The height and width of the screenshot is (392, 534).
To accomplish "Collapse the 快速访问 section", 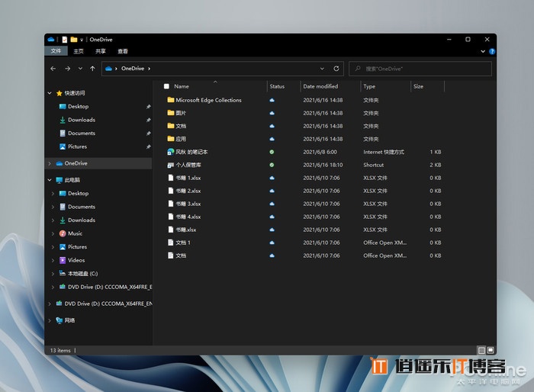I will point(50,93).
